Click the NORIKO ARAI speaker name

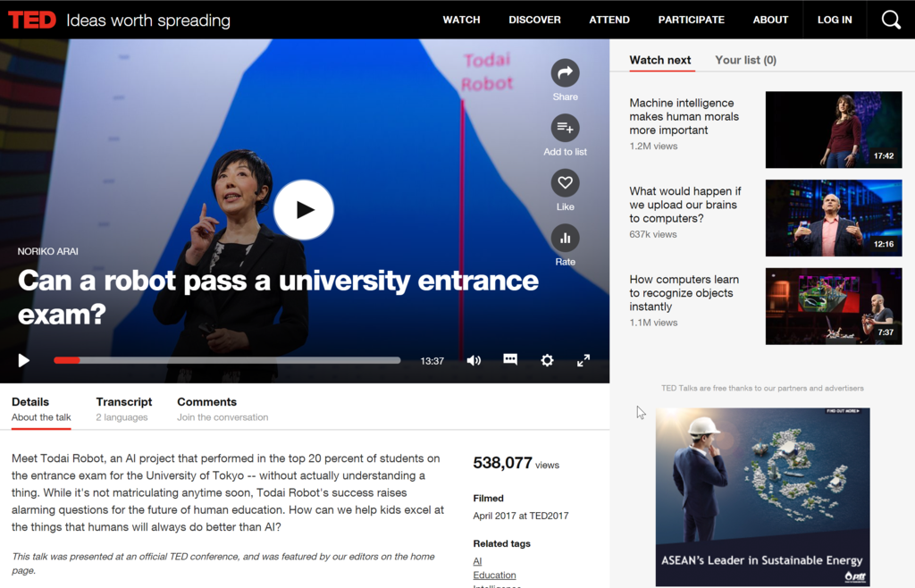tap(48, 251)
